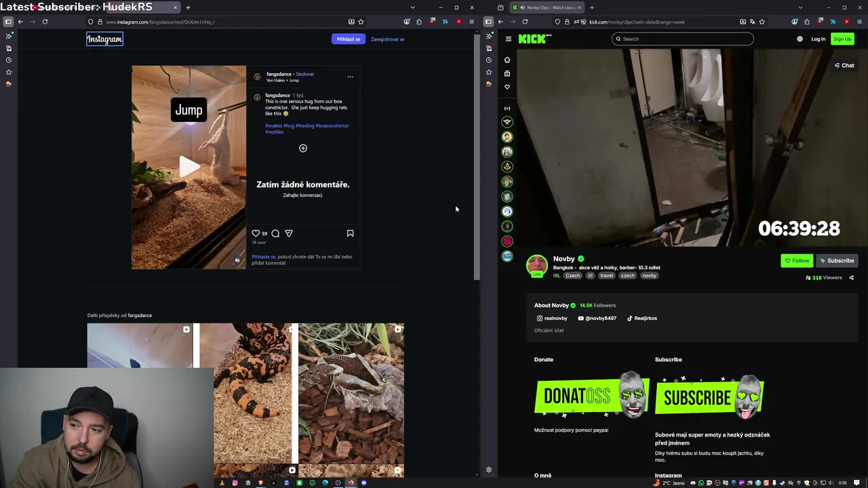Click the Instagram logo
This screenshot has width=868, height=488.
coord(104,39)
